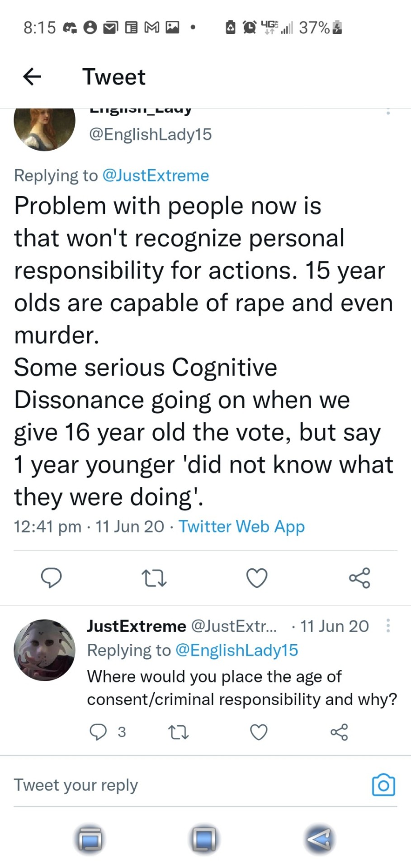Image resolution: width=411 pixels, height=868 pixels.
Task: Open the @JustExtreme mention link
Action: coord(156,175)
